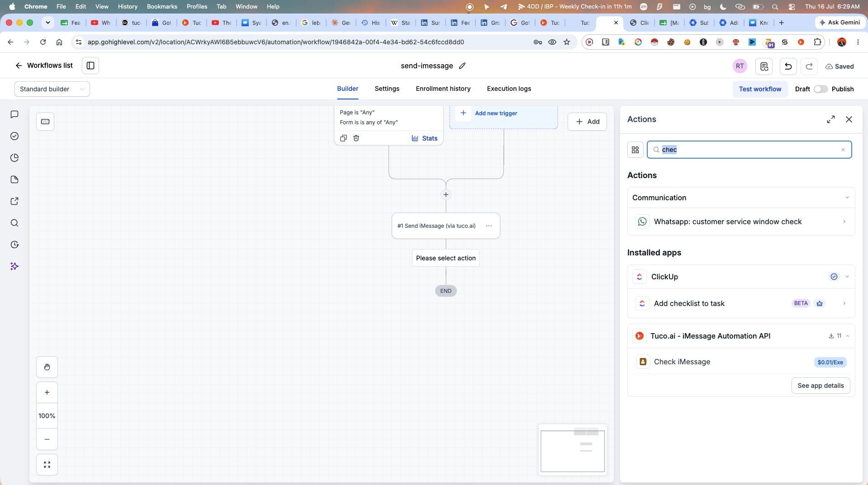Open the Standard builder dropdown
The width and height of the screenshot is (868, 485).
(52, 89)
